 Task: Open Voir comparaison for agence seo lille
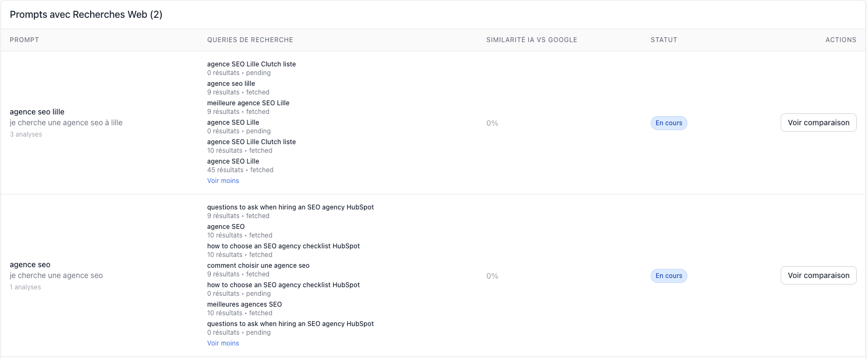coord(818,123)
